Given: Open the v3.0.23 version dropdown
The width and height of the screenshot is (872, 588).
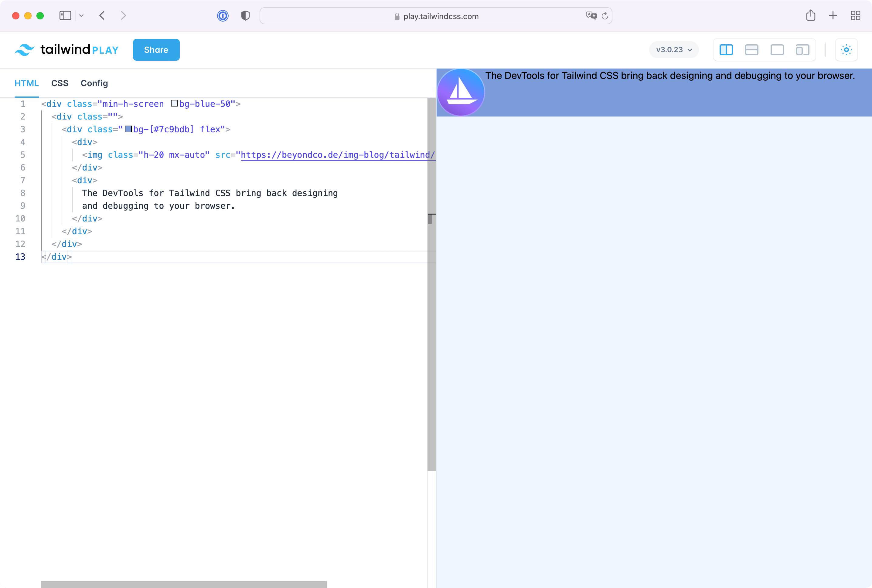Looking at the screenshot, I should pyautogui.click(x=674, y=50).
